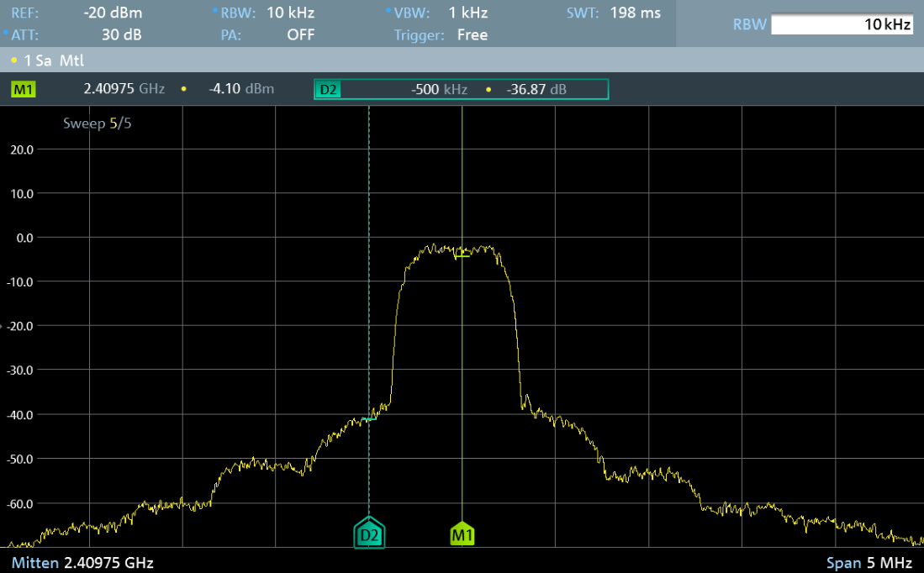Select the D2 badge in the marker bar
Image resolution: width=924 pixels, height=573 pixels.
328,89
